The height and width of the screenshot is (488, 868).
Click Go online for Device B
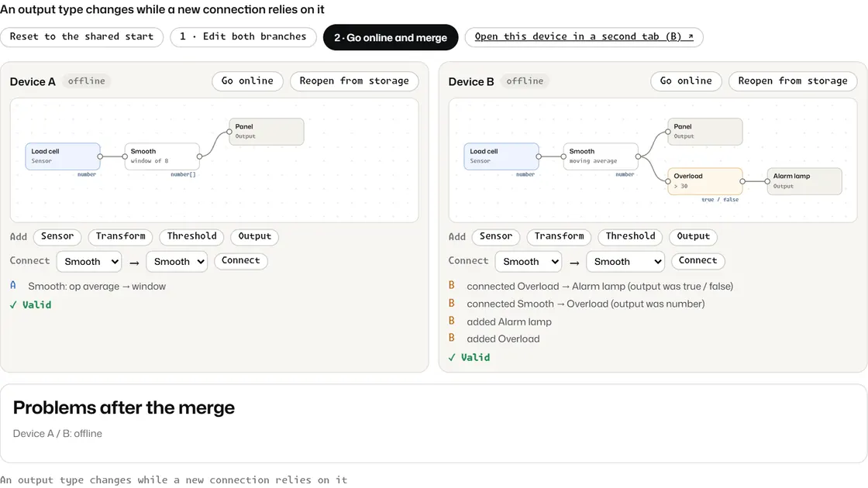pyautogui.click(x=686, y=81)
